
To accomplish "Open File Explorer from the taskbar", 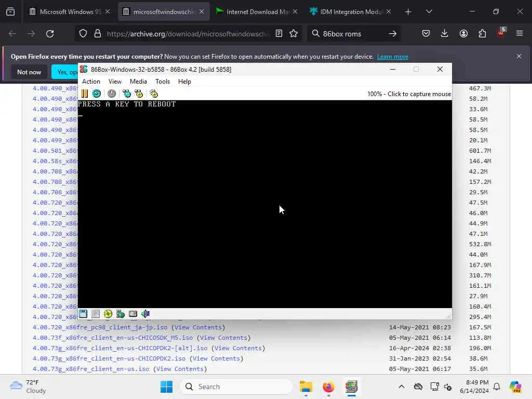I will click(305, 387).
